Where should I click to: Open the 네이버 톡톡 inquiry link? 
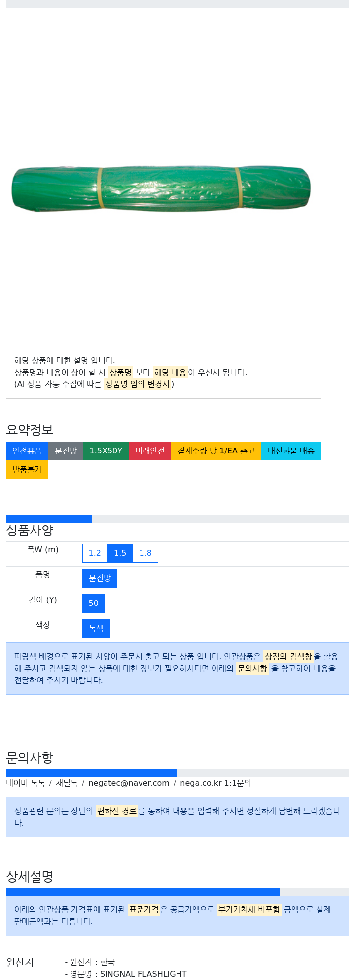coord(26,783)
